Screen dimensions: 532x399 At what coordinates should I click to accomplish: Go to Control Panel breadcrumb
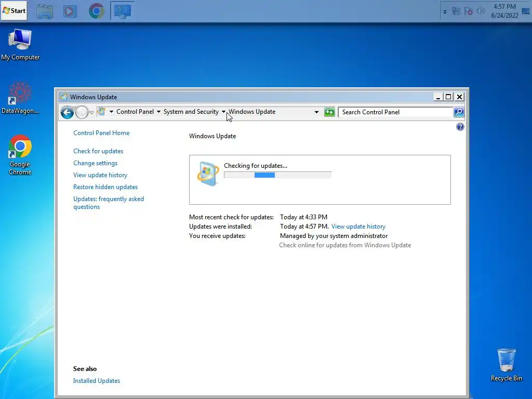click(x=135, y=112)
